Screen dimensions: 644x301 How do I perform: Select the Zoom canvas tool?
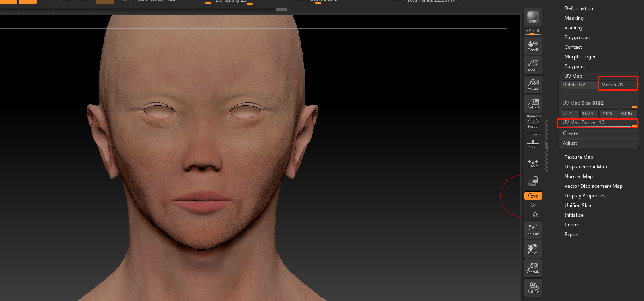click(x=533, y=65)
